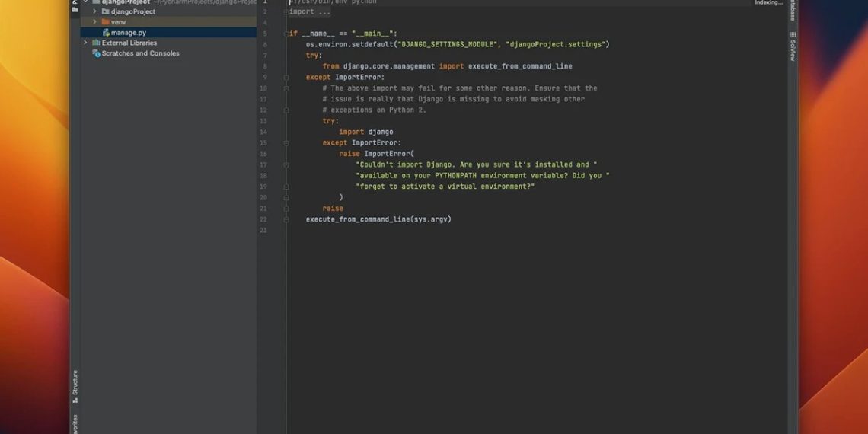Toggle fold marker at raise ImportError line

[x=286, y=154]
